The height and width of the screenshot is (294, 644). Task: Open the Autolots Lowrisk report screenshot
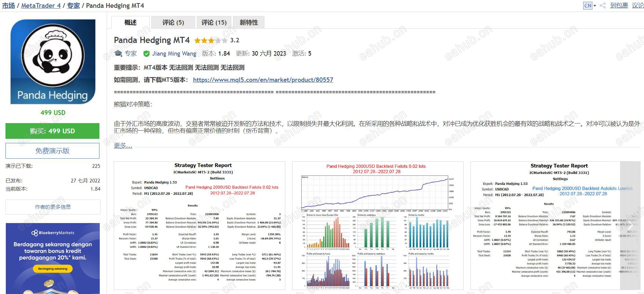556,225
